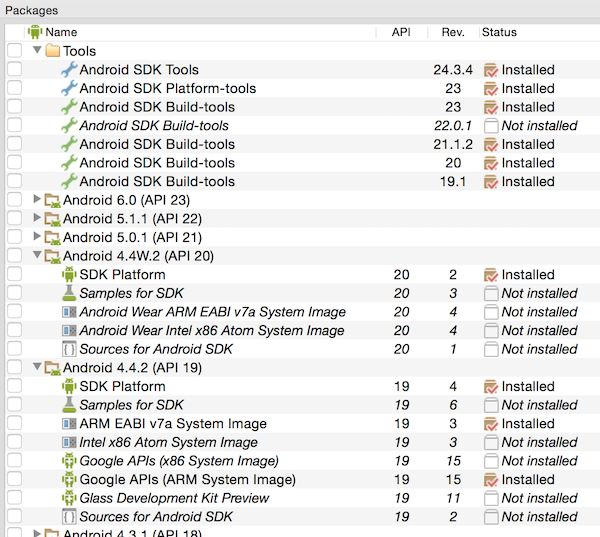The height and width of the screenshot is (537, 600).
Task: Check the Android 6.0 (API 23) checkbox
Action: click(x=15, y=200)
